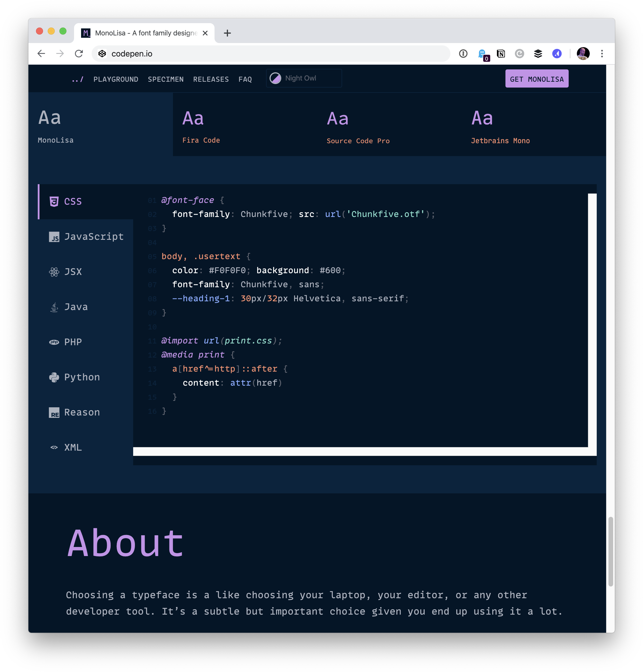643x672 pixels.
Task: Click the About heading
Action: [126, 543]
